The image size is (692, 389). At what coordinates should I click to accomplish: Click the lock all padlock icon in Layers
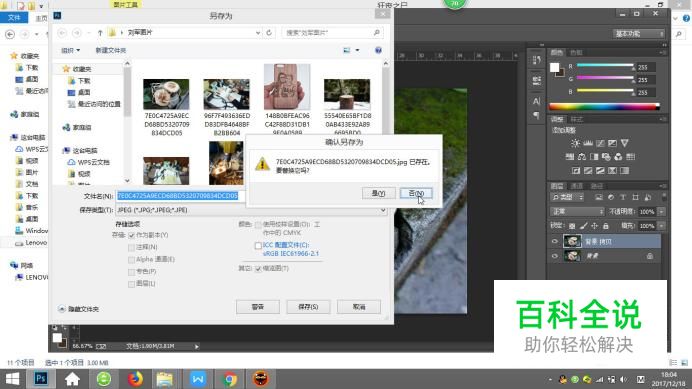[x=606, y=226]
